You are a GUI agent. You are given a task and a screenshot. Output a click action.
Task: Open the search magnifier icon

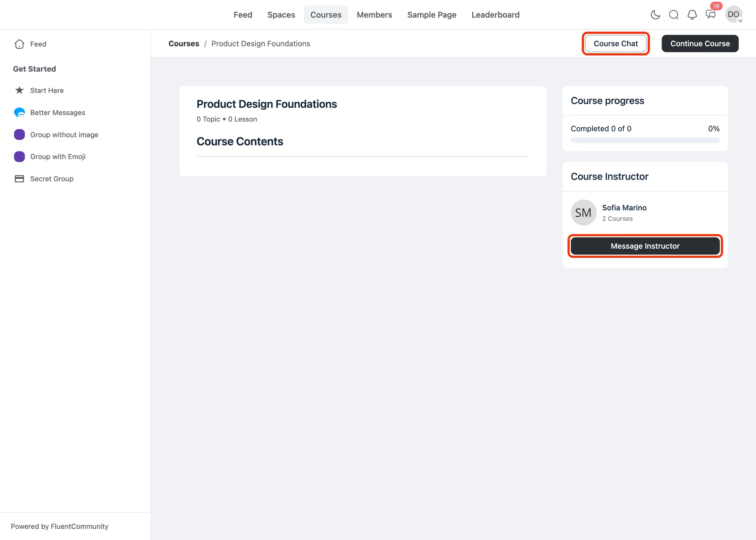pyautogui.click(x=674, y=15)
